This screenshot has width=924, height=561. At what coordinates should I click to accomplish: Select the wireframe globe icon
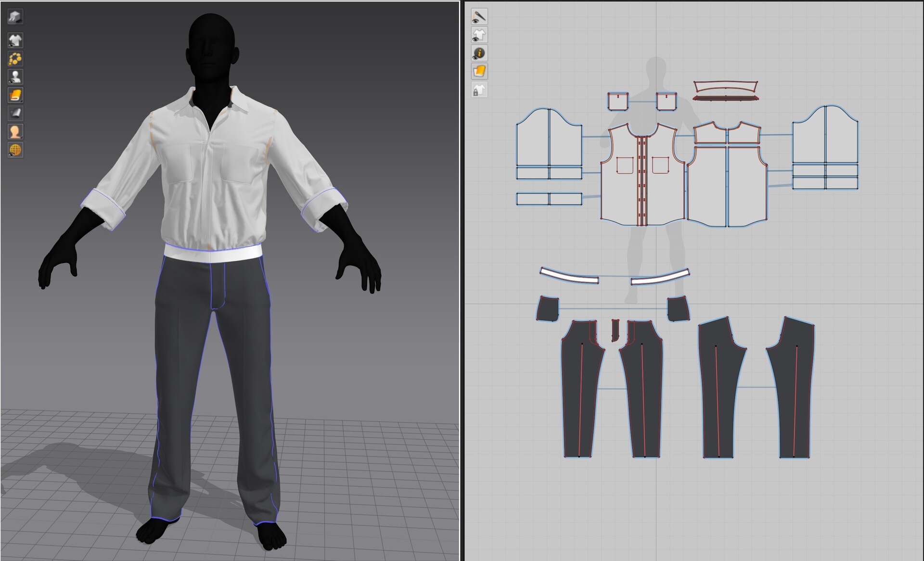(14, 151)
